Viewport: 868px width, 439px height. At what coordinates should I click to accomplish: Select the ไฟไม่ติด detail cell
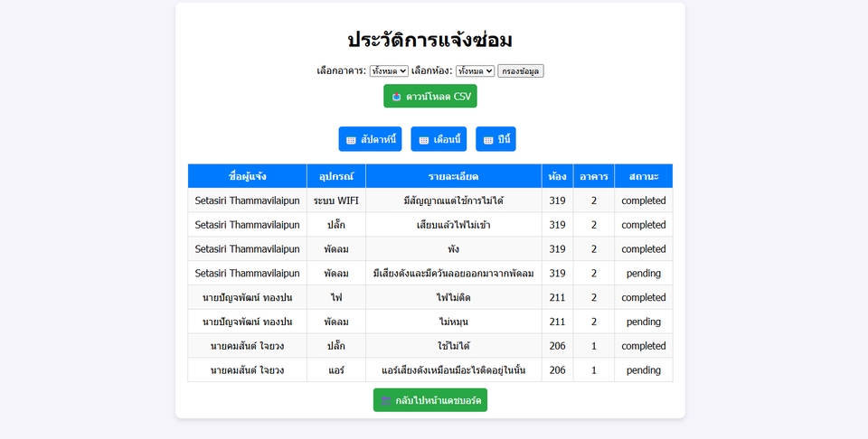point(453,297)
